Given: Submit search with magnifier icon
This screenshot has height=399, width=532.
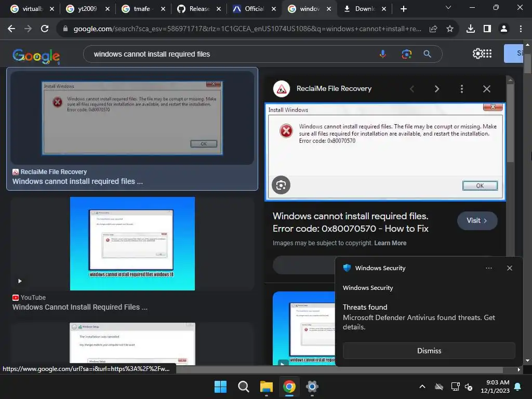Looking at the screenshot, I should pos(428,54).
